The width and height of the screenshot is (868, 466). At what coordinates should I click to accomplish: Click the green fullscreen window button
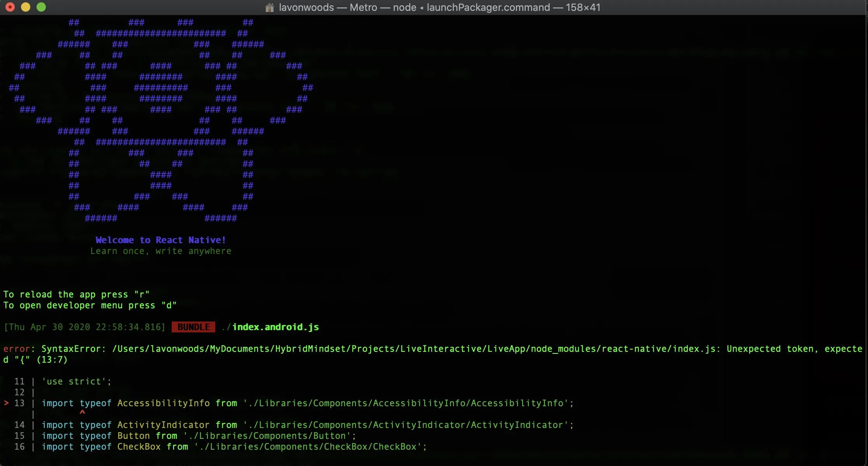pos(41,7)
